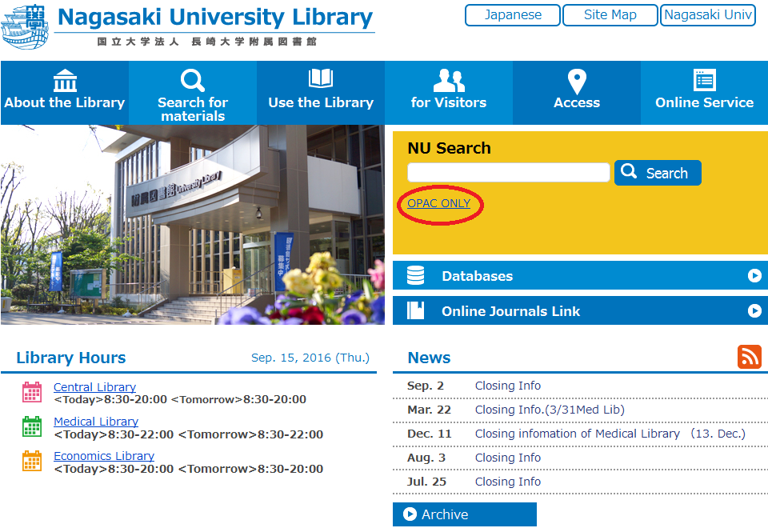Click the building icon above About the Library

coord(65,81)
